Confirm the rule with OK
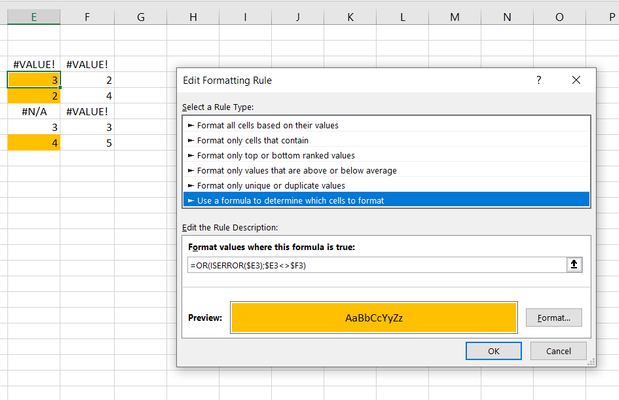Viewport: 619px width, 400px height. tap(493, 351)
